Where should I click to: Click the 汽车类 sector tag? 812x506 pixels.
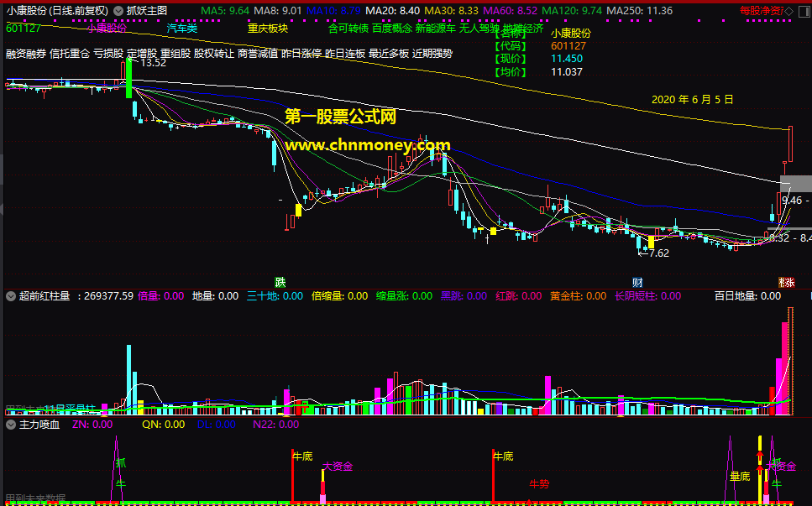[182, 29]
